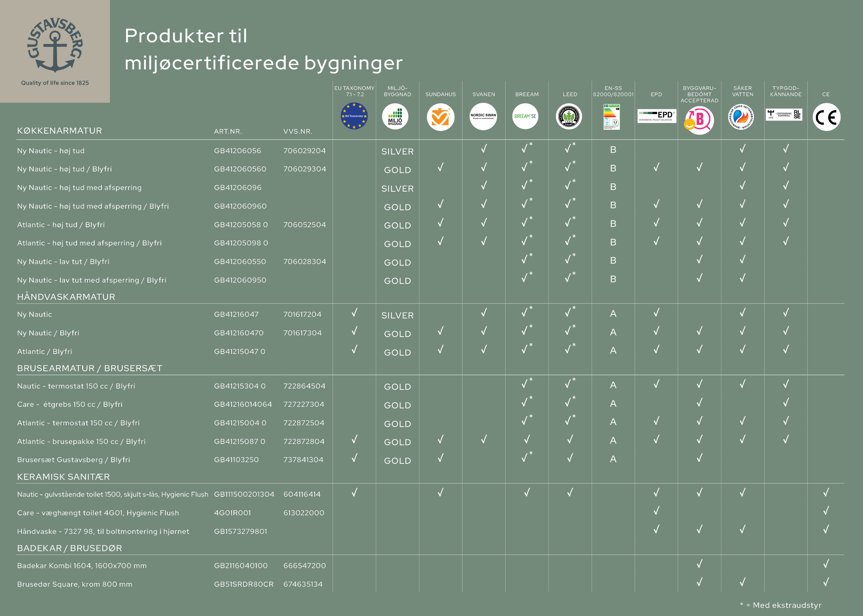Image resolution: width=863 pixels, height=616 pixels.
Task: Click VVS number 706029204
Action: pos(304,151)
